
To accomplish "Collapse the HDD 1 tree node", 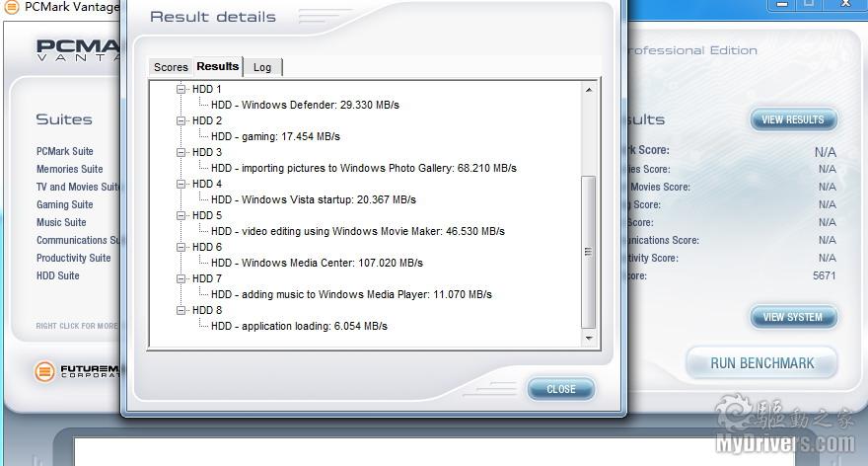I will tap(181, 89).
